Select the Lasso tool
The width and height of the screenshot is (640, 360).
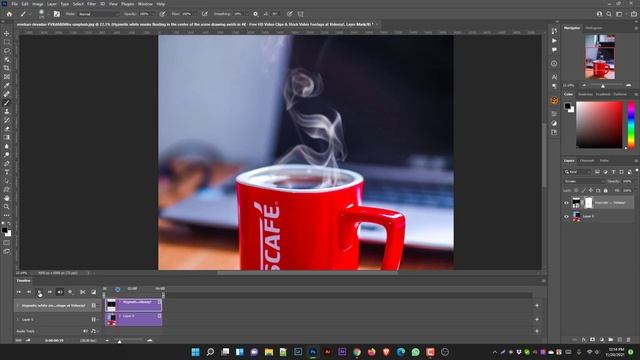(x=7, y=51)
